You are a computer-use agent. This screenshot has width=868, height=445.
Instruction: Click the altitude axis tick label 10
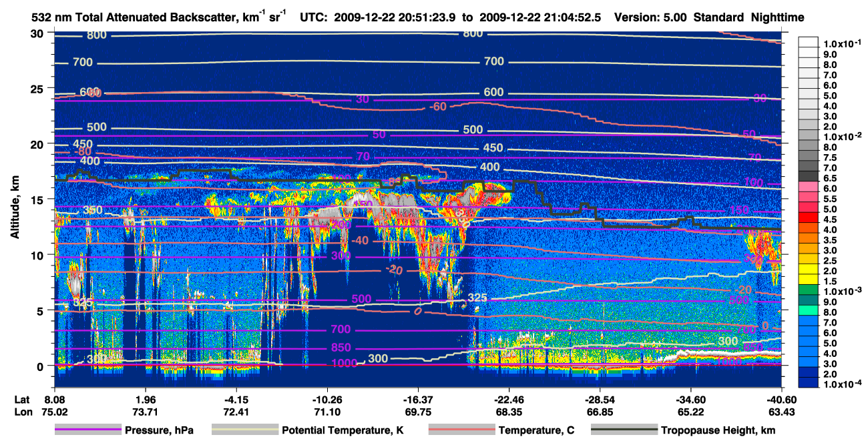tap(39, 255)
